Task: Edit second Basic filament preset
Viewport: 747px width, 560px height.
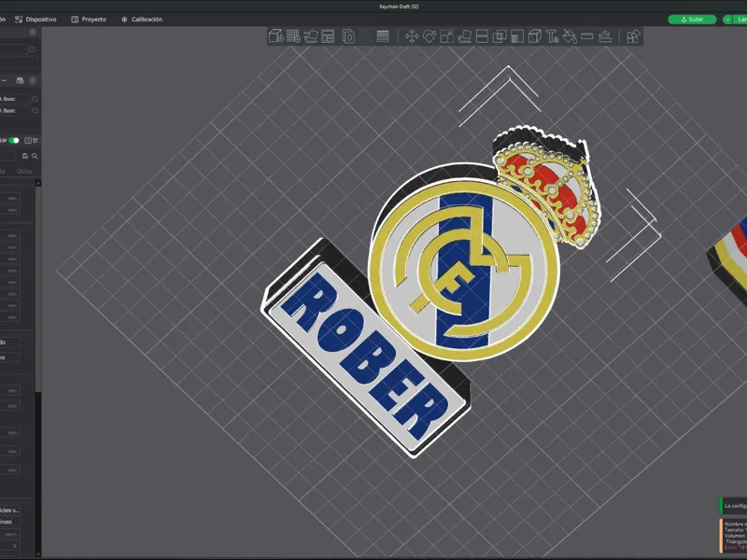Action: click(35, 110)
